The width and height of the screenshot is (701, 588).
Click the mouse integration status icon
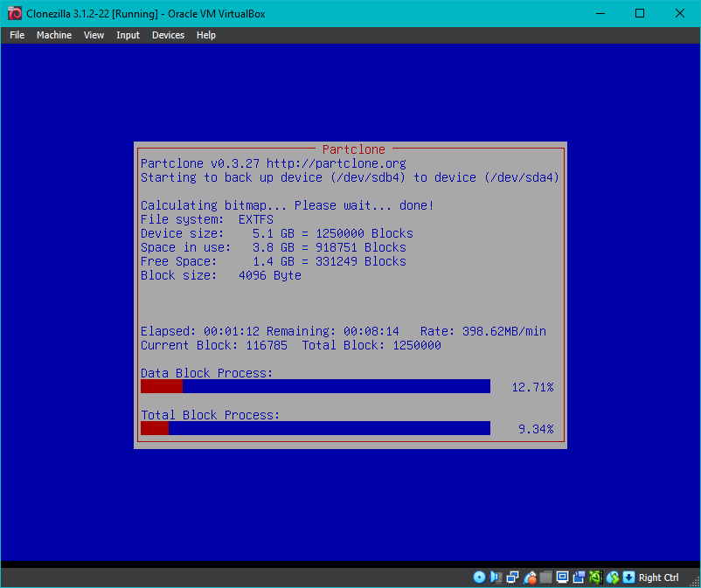(612, 577)
